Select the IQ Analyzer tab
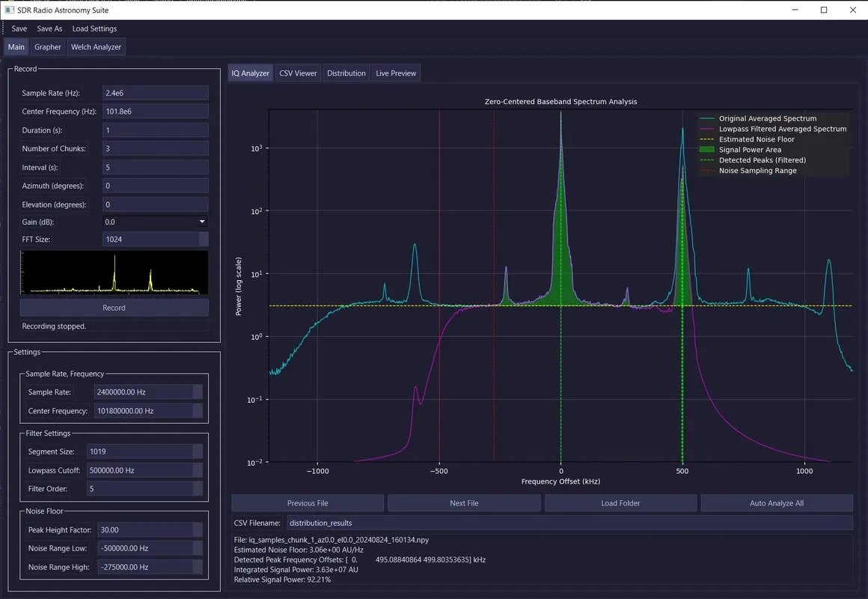Image resolution: width=868 pixels, height=599 pixels. tap(250, 73)
